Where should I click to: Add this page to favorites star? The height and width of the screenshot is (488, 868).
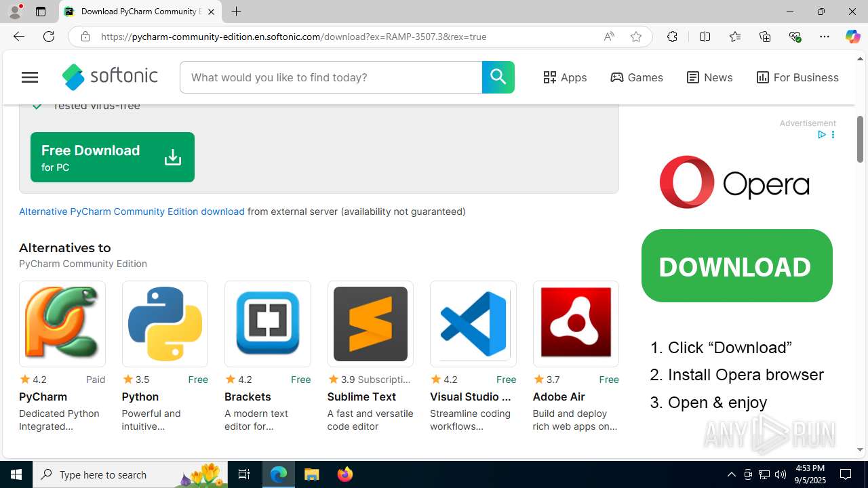[636, 37]
